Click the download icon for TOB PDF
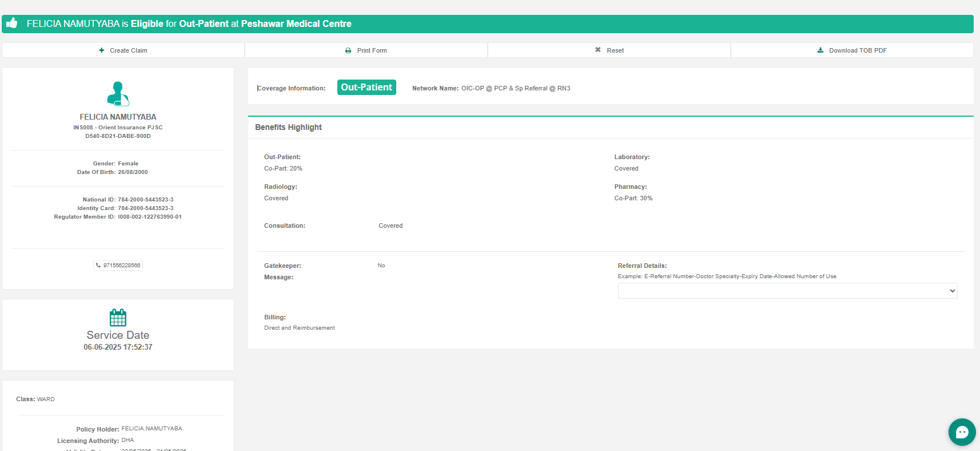This screenshot has height=451, width=980. [820, 50]
